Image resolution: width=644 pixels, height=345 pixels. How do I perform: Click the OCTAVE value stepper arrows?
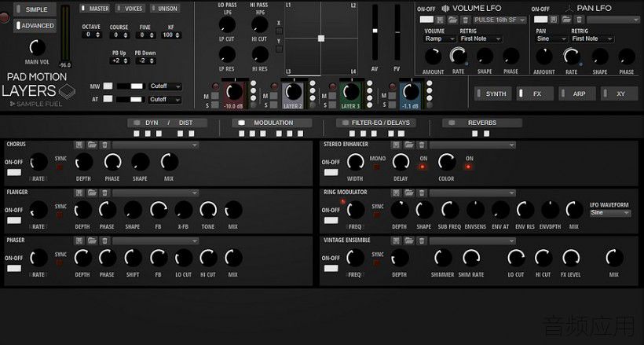pyautogui.click(x=98, y=35)
